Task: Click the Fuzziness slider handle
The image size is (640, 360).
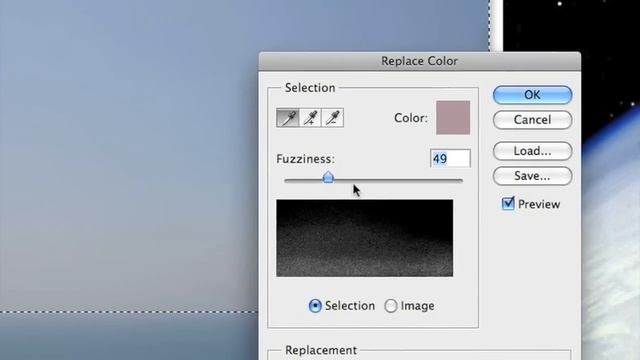Action: (x=328, y=177)
